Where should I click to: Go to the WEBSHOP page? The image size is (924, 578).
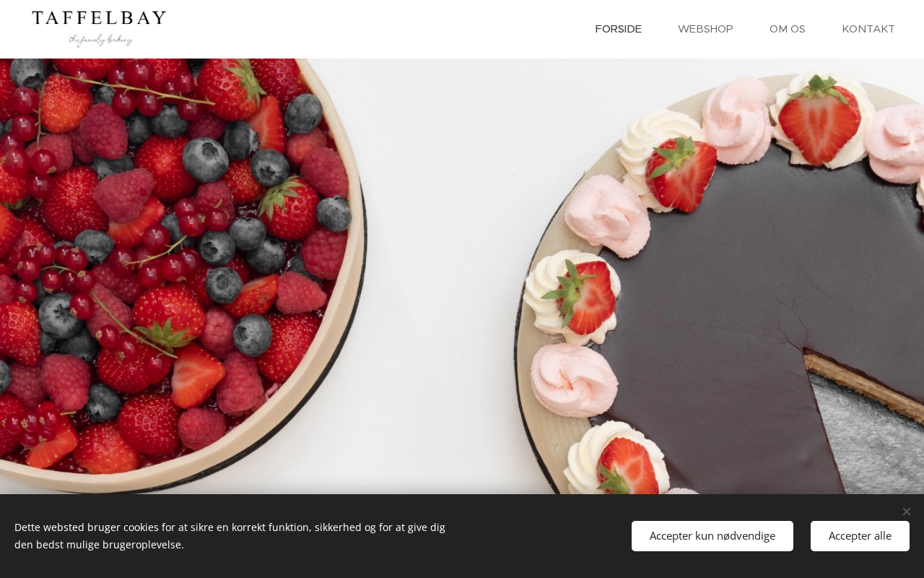705,29
